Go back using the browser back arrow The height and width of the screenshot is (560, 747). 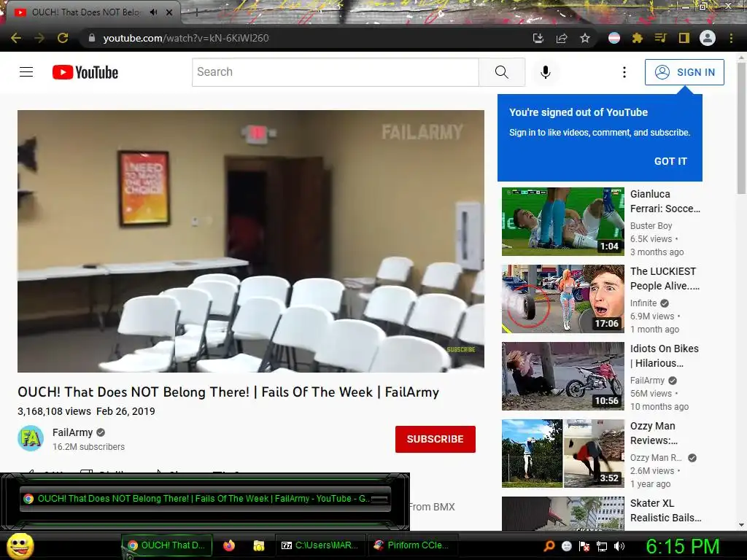(x=16, y=38)
